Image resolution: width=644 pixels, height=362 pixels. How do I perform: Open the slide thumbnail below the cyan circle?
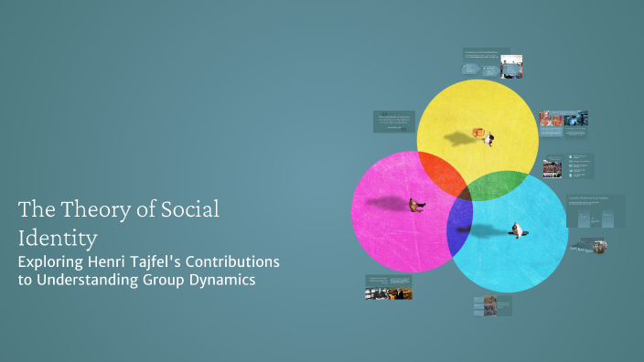coord(492,305)
